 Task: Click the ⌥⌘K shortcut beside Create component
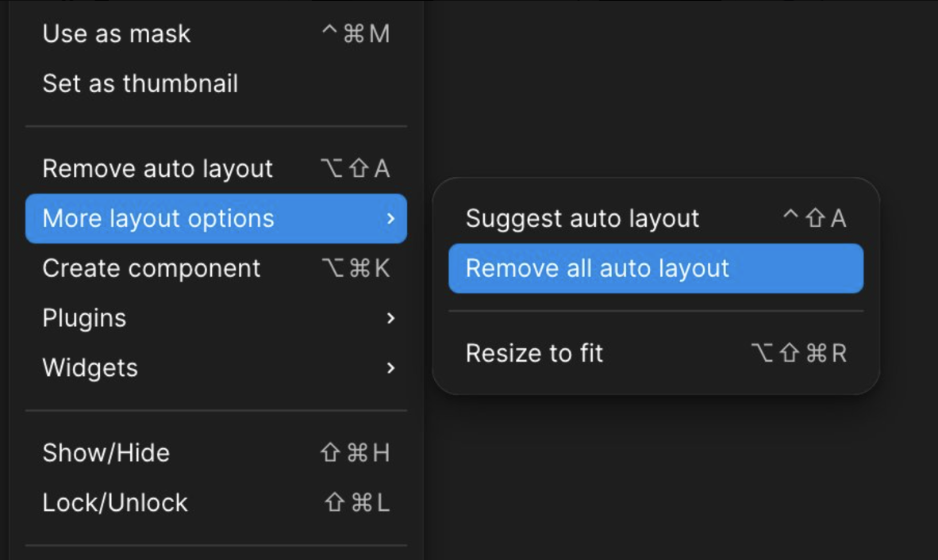(355, 269)
